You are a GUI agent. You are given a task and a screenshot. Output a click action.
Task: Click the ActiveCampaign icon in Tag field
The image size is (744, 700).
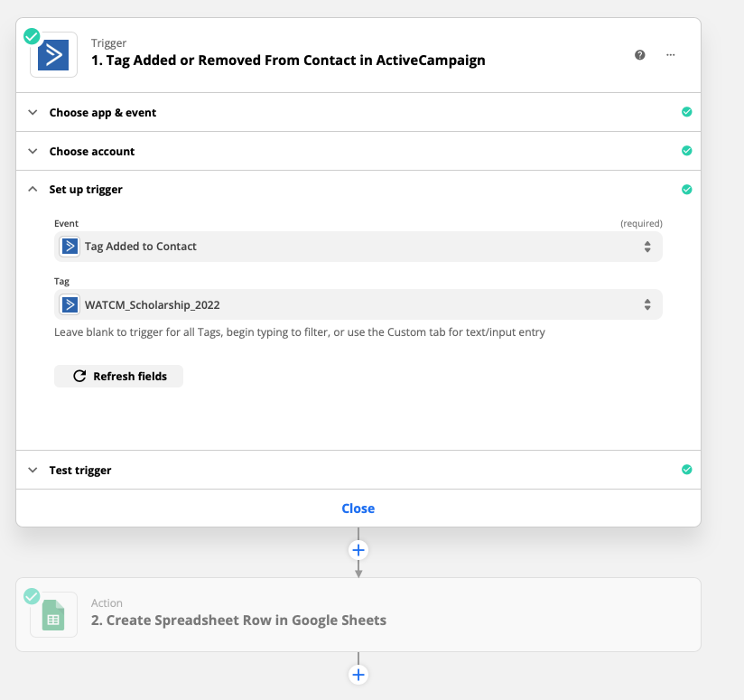70,304
